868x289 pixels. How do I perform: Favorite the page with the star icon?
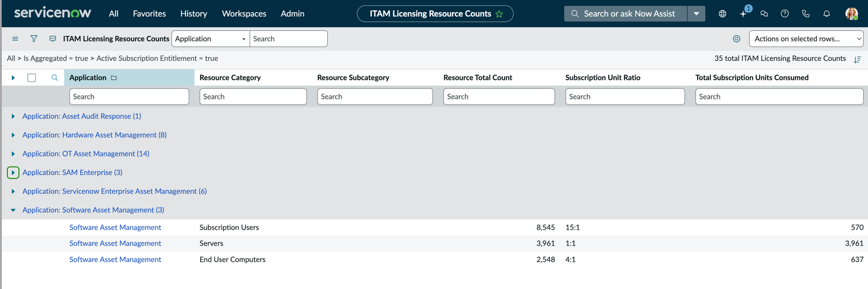[499, 14]
